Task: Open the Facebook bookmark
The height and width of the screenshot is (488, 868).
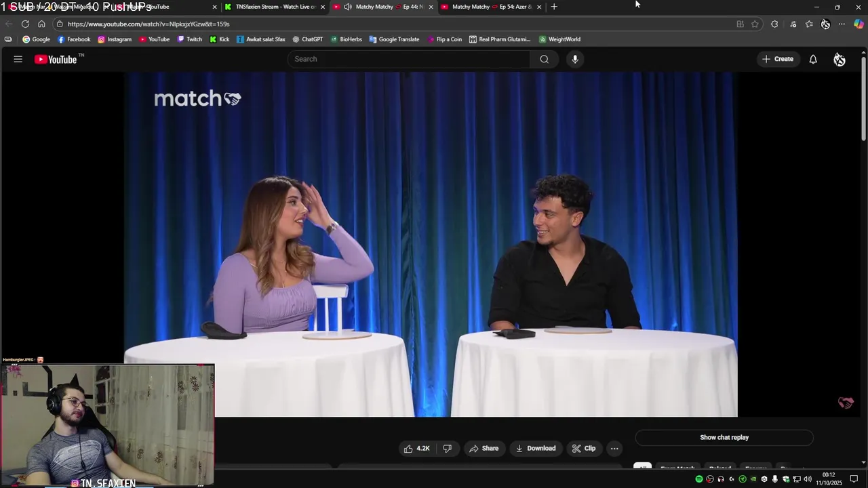Action: [74, 39]
